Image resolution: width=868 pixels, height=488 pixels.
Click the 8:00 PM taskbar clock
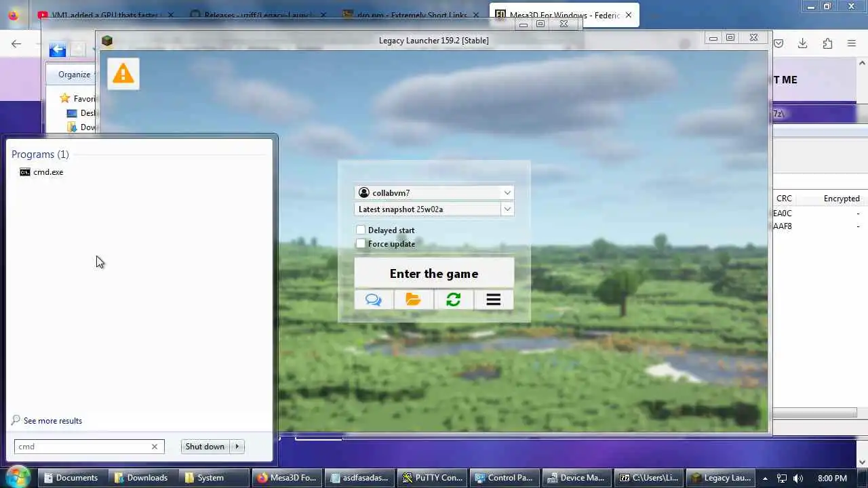[832, 478]
